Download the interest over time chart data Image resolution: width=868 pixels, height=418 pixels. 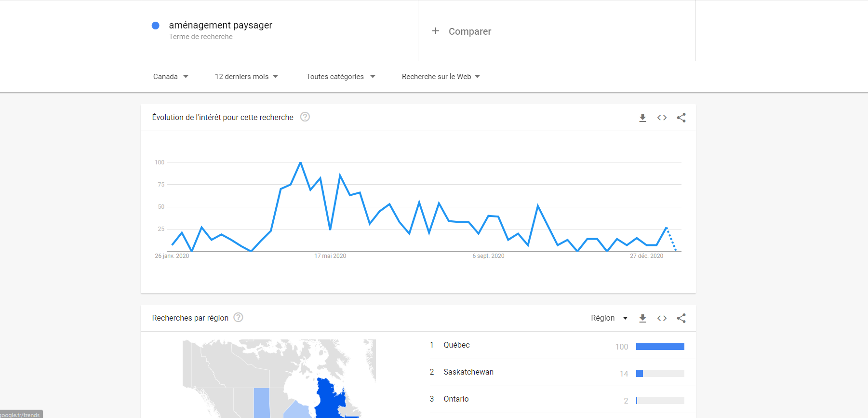(x=642, y=118)
